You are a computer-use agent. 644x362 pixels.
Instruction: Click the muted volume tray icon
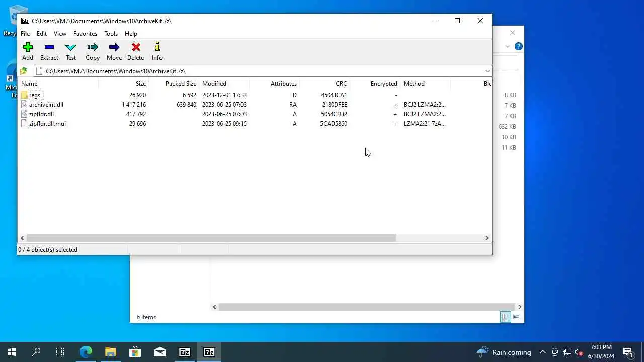coord(579,352)
